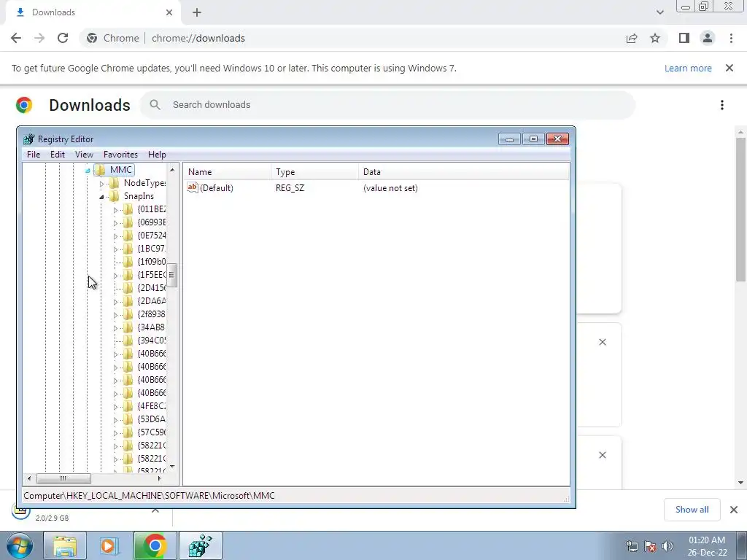The height and width of the screenshot is (560, 747).
Task: Click the REG_SZ type cell
Action: 290,188
